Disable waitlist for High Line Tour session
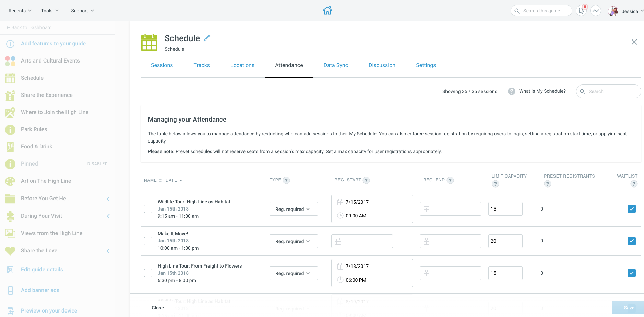The width and height of the screenshot is (644, 317). tap(632, 273)
